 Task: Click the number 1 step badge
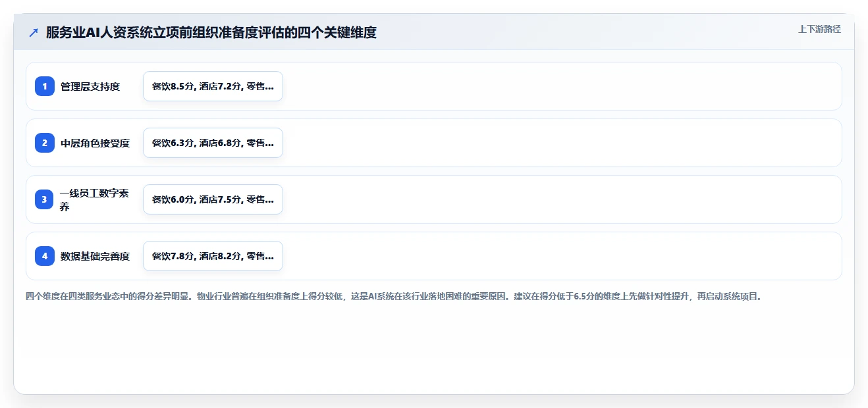click(45, 86)
